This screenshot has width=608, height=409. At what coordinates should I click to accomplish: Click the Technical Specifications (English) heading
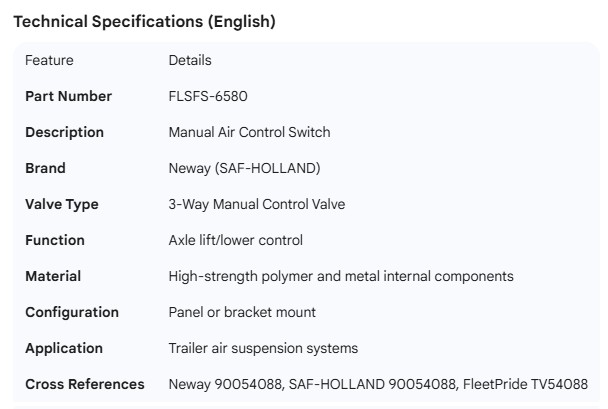[x=144, y=22]
